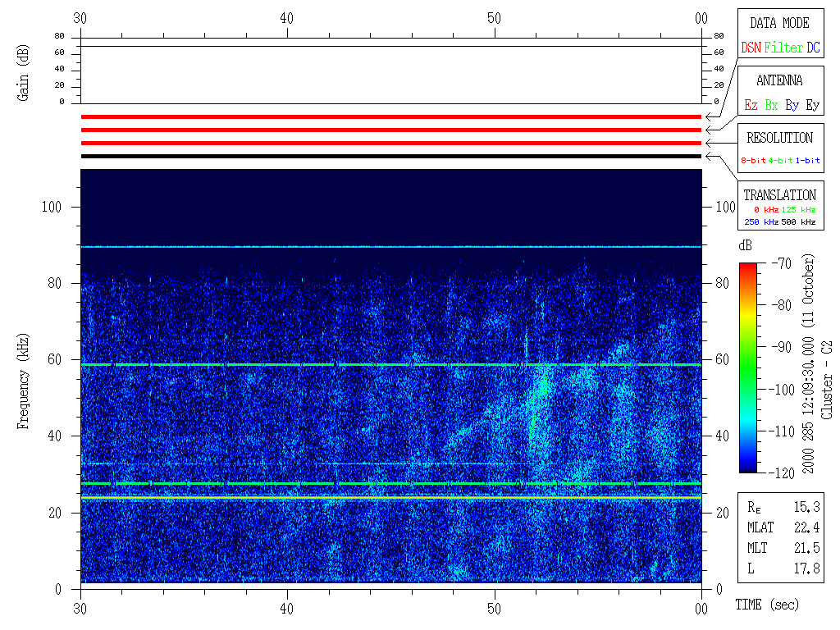840x630 pixels.
Task: Select the 0 kHz translation label
Action: click(765, 210)
